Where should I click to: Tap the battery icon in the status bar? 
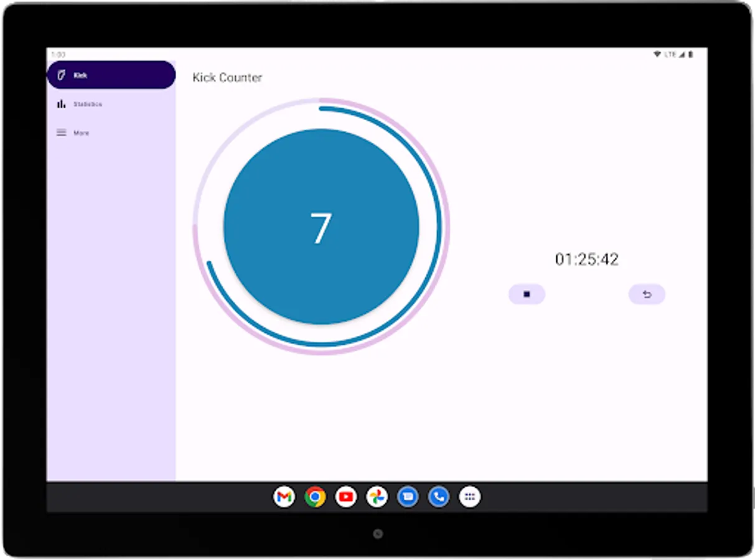click(690, 54)
